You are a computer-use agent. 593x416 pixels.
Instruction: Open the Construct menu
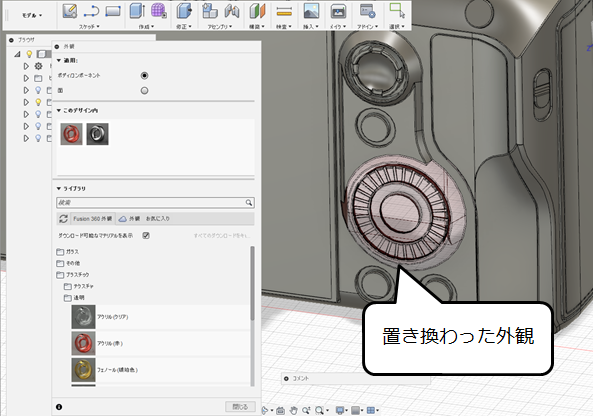(257, 26)
